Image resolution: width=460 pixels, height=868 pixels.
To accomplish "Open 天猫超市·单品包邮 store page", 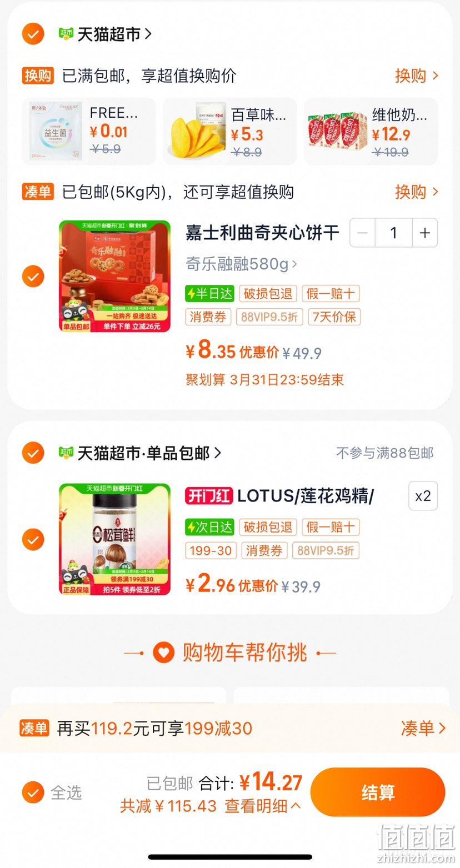I will coord(149,453).
